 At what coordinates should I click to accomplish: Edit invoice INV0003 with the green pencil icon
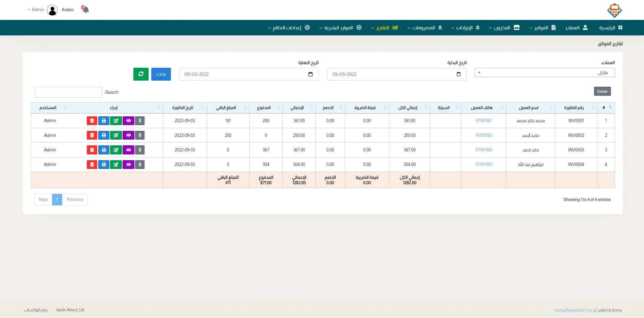click(116, 150)
